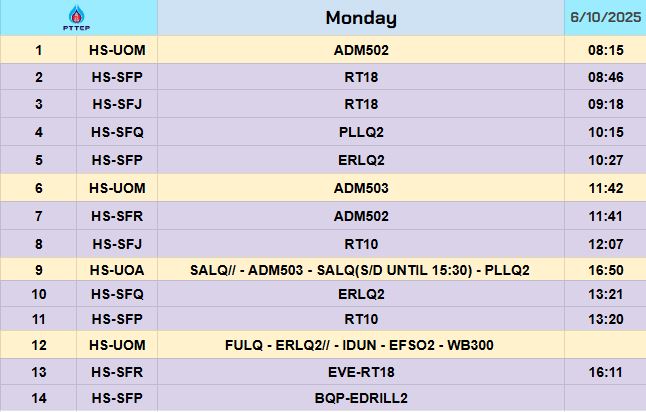Select the HS-SFQ cell in row 4
The height and width of the screenshot is (412, 646).
tap(117, 132)
